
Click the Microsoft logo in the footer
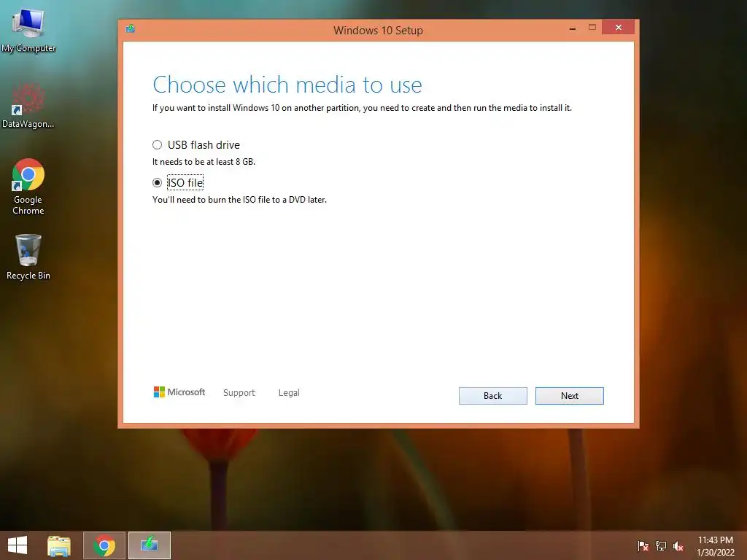click(x=179, y=392)
